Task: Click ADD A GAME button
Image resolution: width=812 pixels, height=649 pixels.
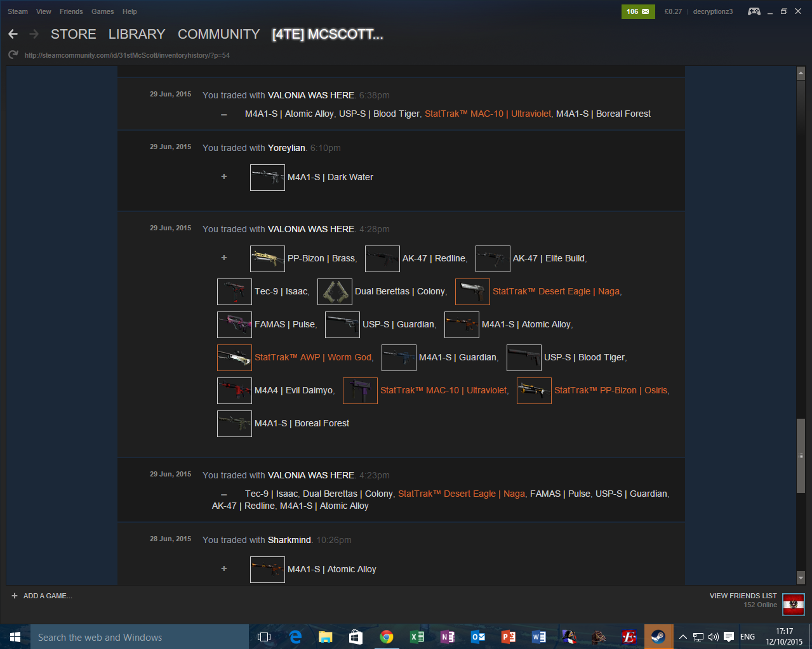Action: click(x=42, y=596)
